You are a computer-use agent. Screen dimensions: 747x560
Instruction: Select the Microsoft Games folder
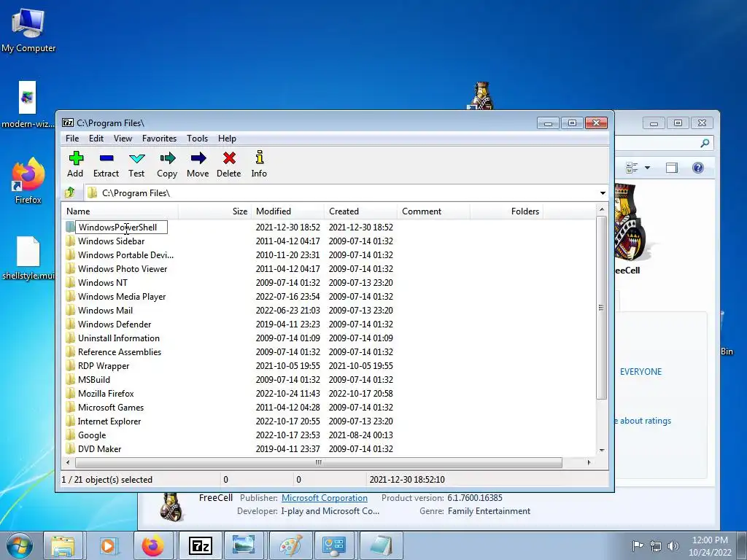click(x=111, y=407)
